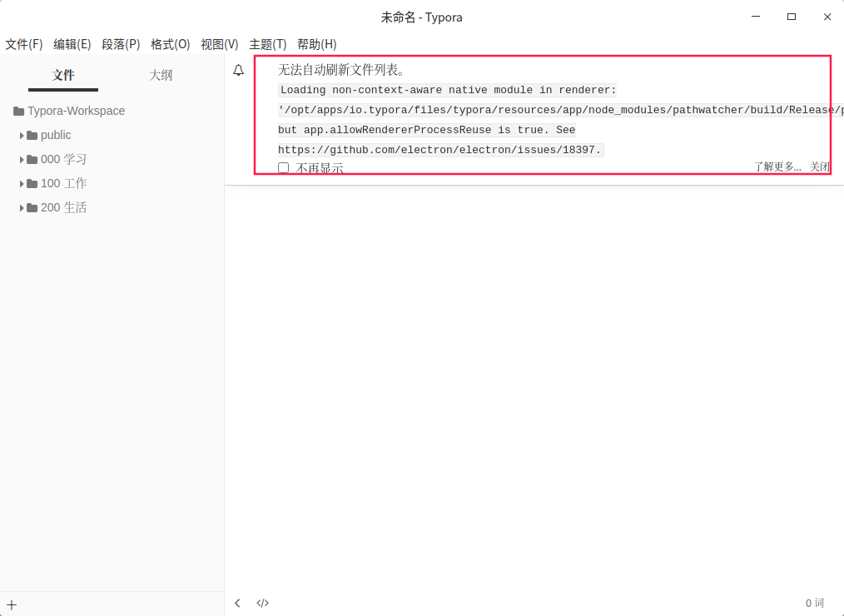The height and width of the screenshot is (616, 844).
Task: Click the 0 词 word count
Action: pos(814,603)
